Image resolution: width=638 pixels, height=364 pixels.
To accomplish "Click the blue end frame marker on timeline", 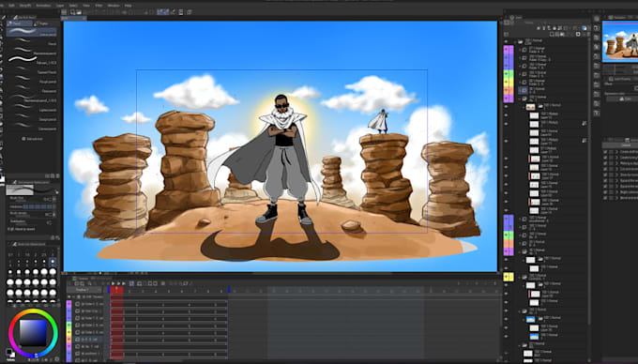I will (x=229, y=290).
